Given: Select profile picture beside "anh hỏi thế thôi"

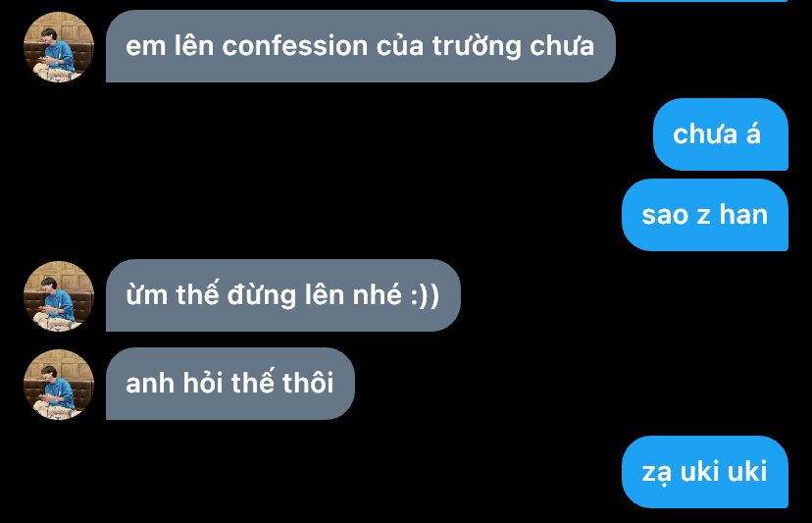Looking at the screenshot, I should point(59,384).
